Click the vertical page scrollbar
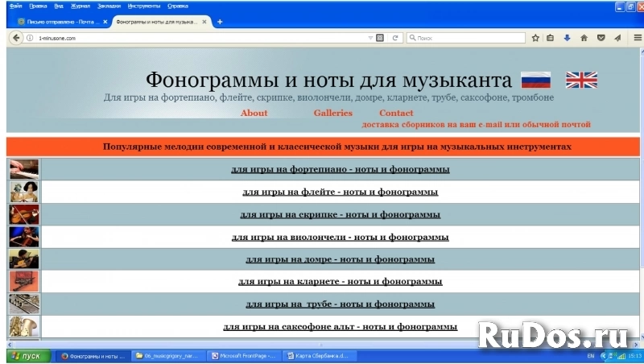Image resolution: width=644 pixels, height=364 pixels. click(642, 193)
